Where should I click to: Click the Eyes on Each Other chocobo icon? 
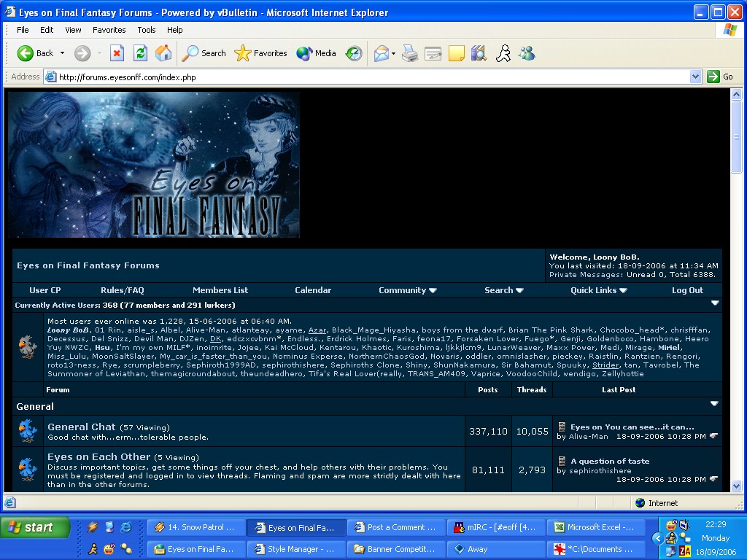point(27,470)
